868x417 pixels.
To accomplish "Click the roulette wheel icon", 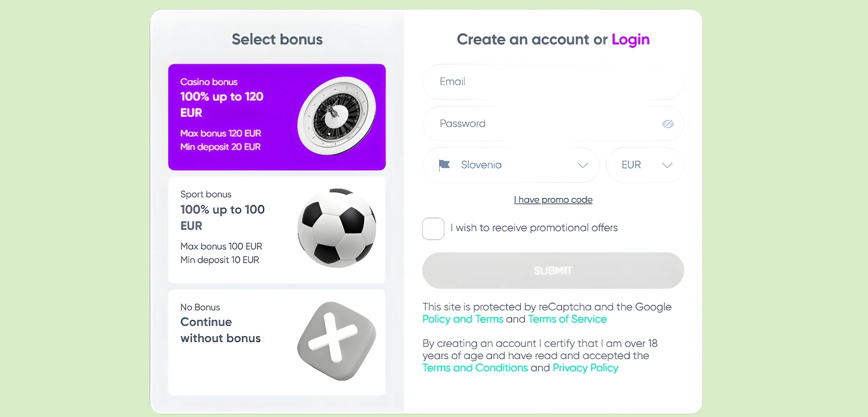I will coord(337,116).
